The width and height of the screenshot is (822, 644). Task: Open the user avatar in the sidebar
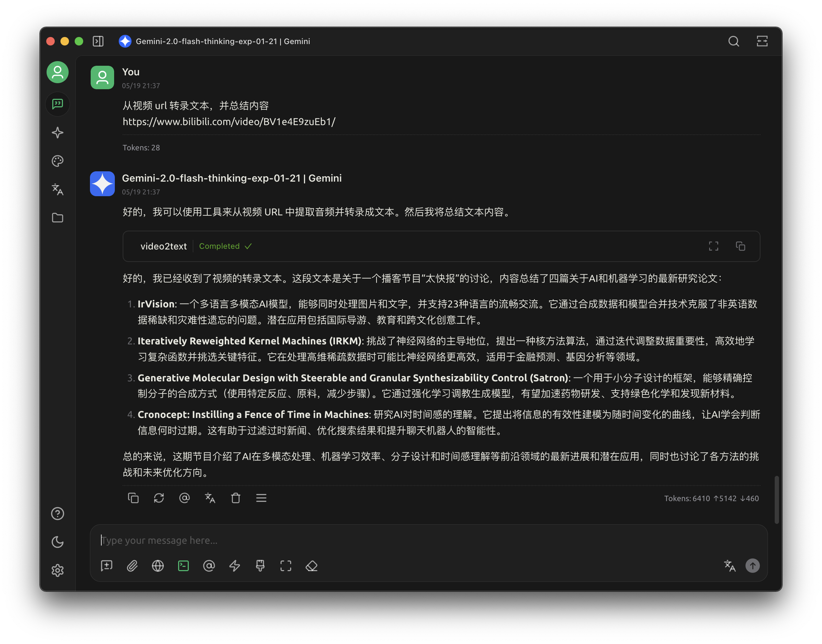point(57,72)
